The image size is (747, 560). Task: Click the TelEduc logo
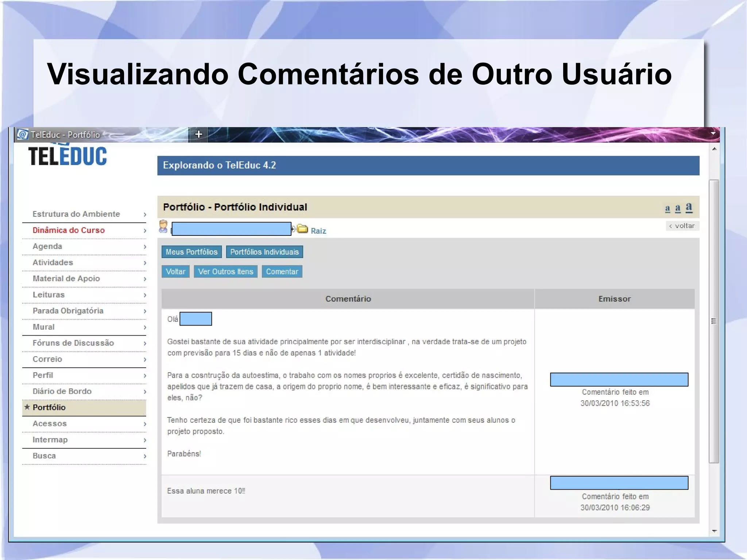coord(67,156)
